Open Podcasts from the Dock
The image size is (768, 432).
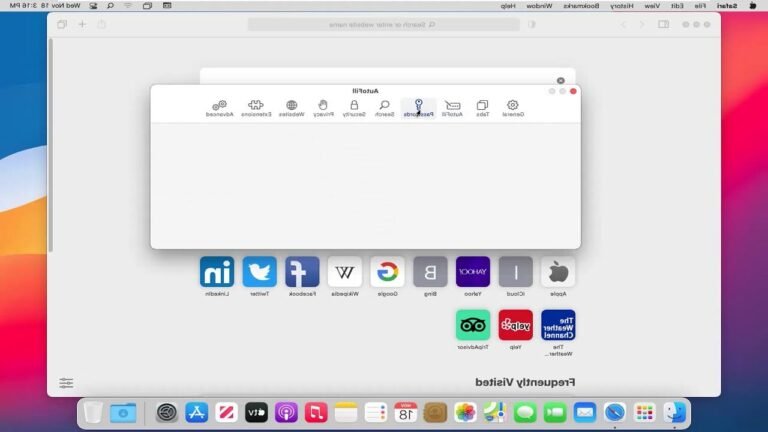[x=286, y=412]
